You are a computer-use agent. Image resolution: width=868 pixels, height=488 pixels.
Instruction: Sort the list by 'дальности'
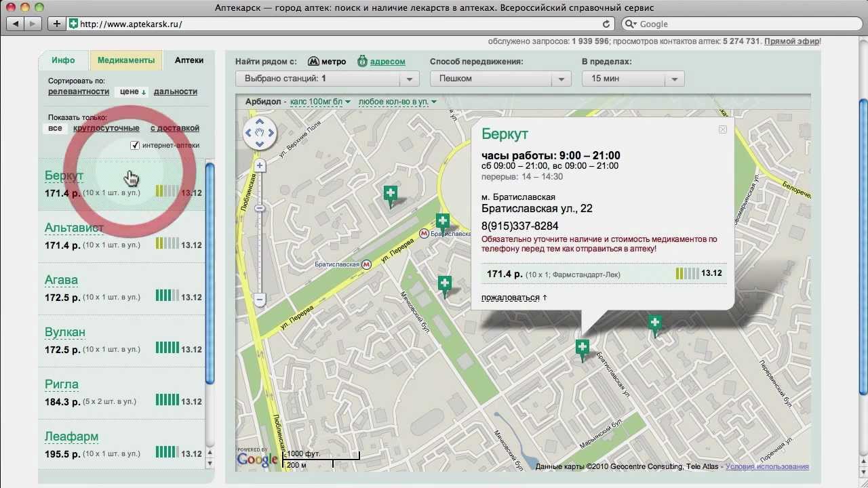point(176,91)
